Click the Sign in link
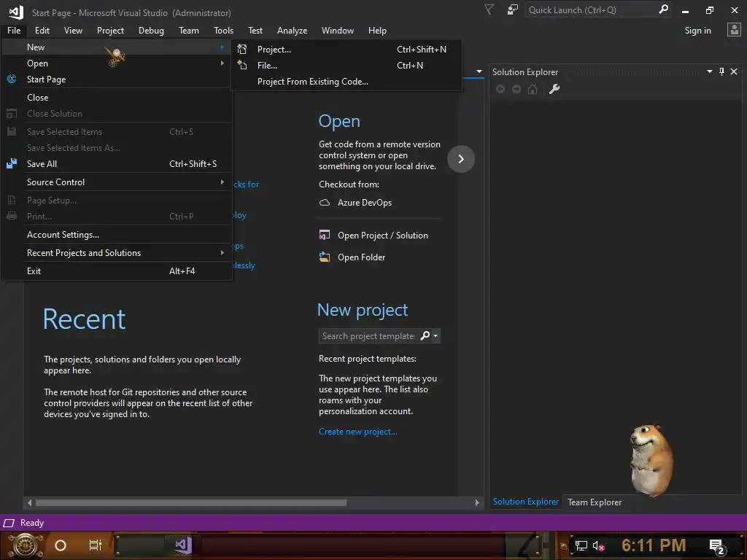 (697, 31)
